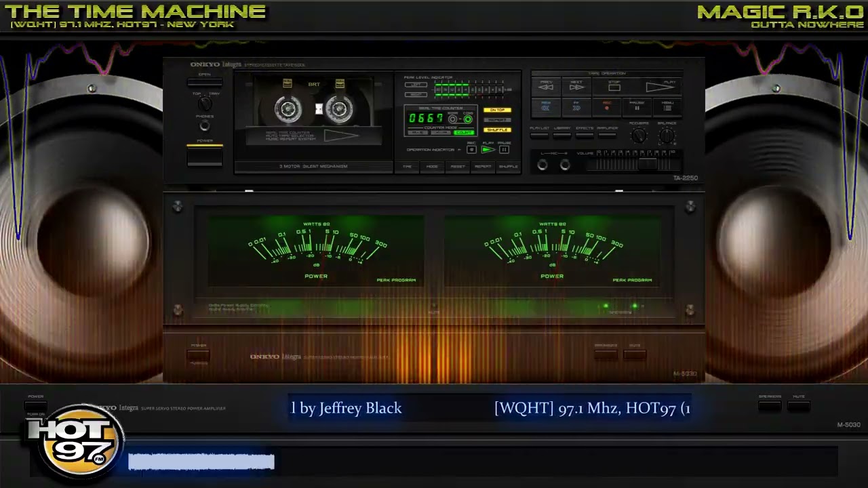The height and width of the screenshot is (488, 868).
Task: Click the Balance knob
Action: (x=667, y=136)
